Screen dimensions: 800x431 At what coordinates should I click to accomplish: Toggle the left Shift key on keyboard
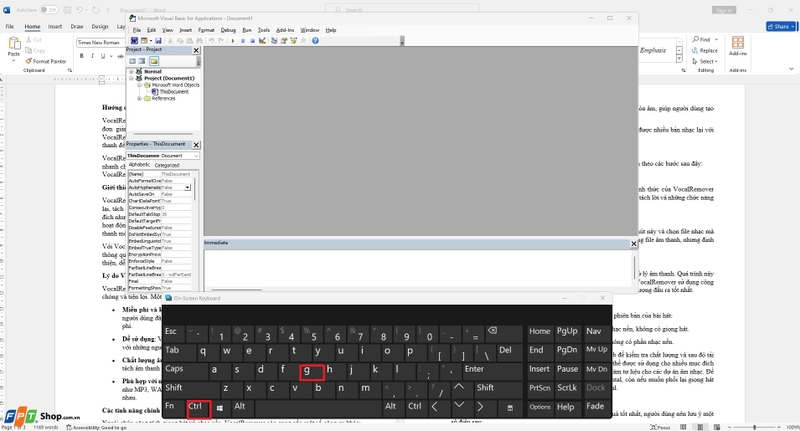[174, 387]
